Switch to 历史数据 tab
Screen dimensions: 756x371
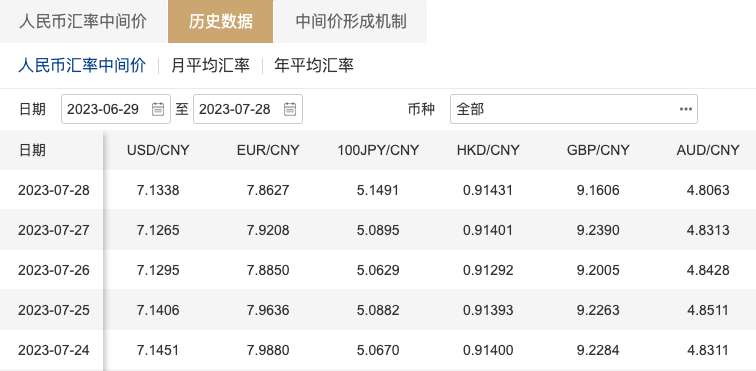[x=220, y=22]
